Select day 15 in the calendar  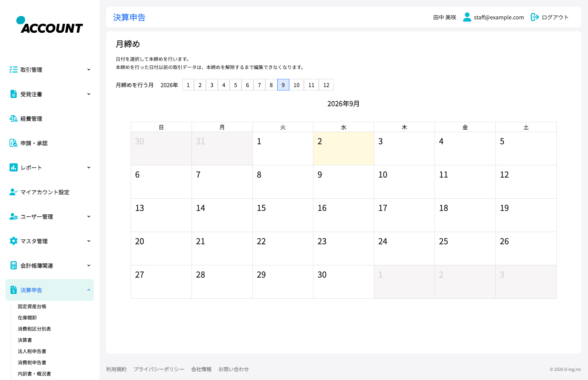[283, 215]
